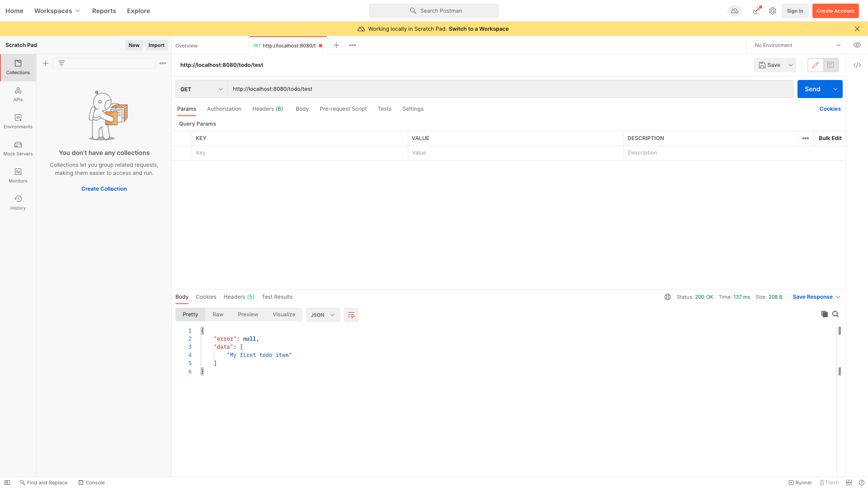Copy response body with copy icon
This screenshot has height=488, width=868.
(824, 314)
